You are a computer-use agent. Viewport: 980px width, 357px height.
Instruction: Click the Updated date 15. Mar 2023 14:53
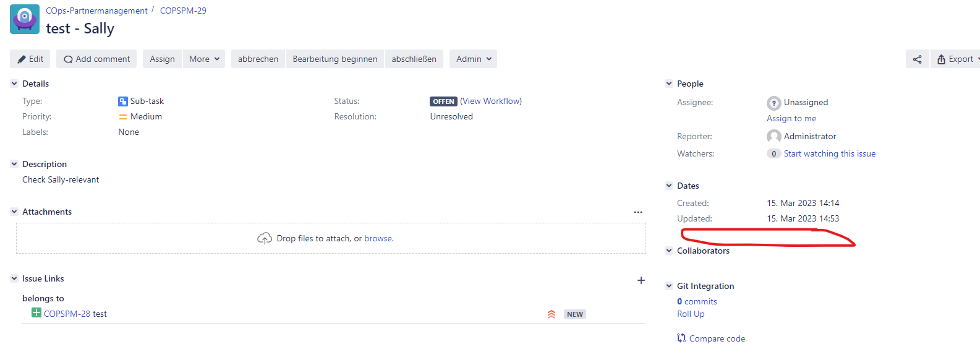click(803, 219)
